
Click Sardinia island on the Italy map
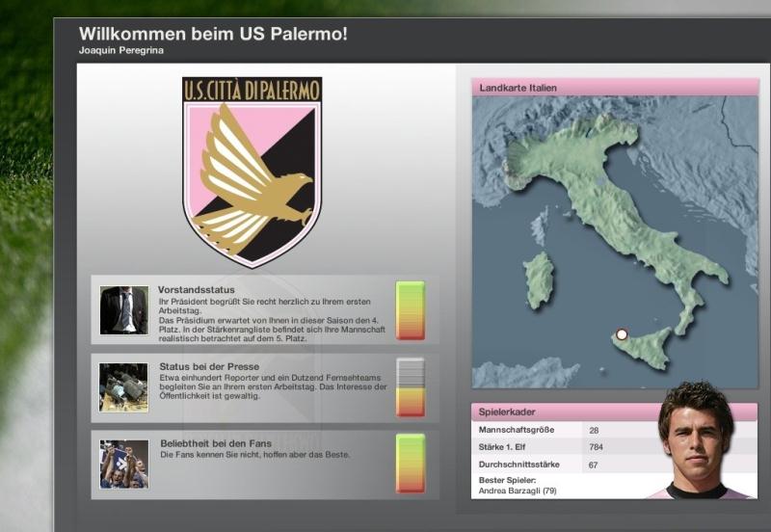(539, 280)
